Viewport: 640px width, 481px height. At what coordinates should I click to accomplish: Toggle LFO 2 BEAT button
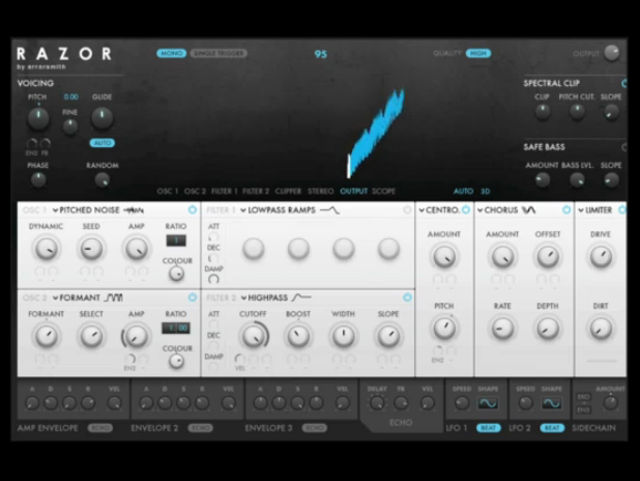click(x=552, y=428)
